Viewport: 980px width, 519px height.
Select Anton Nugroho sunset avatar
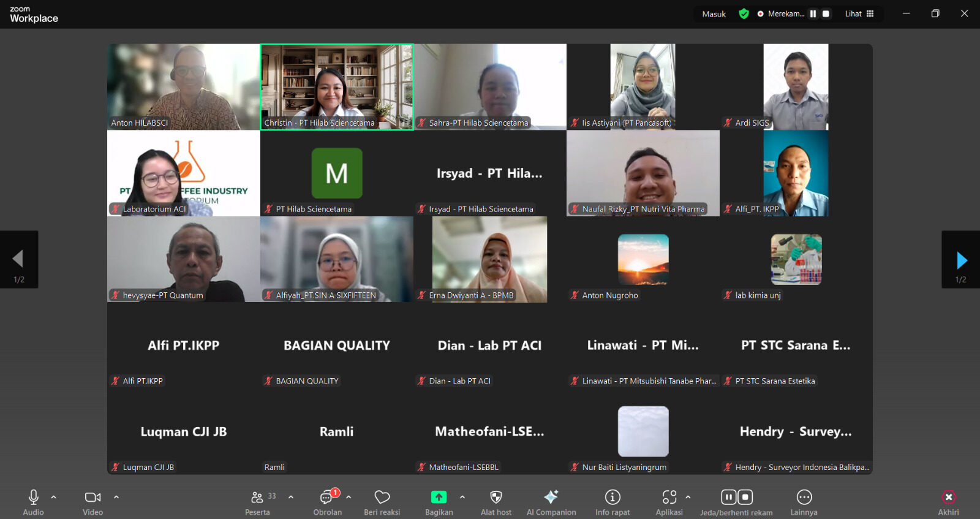pyautogui.click(x=643, y=259)
